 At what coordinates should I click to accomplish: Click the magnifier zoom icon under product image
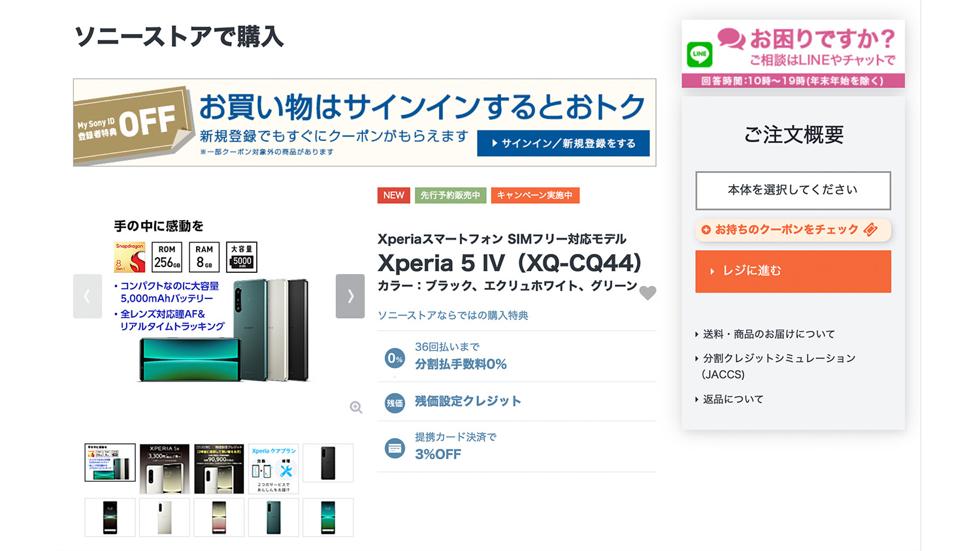pos(356,407)
